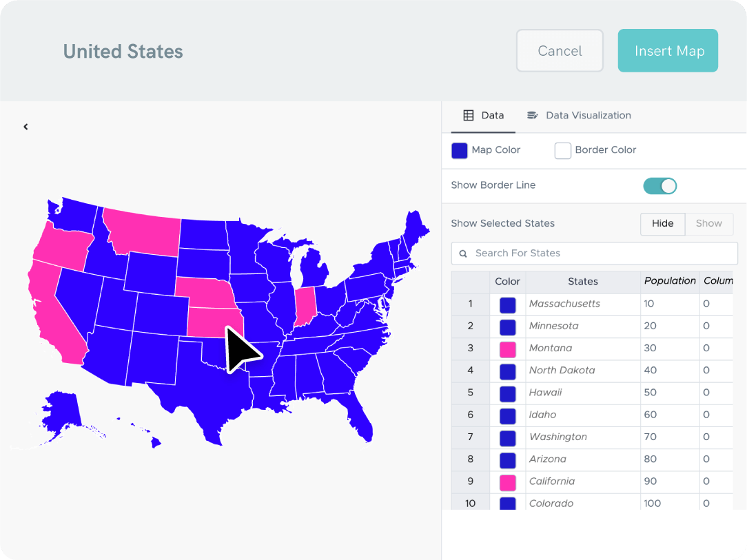Image resolution: width=747 pixels, height=560 pixels.
Task: Open the Map Color swatch
Action: tap(460, 151)
